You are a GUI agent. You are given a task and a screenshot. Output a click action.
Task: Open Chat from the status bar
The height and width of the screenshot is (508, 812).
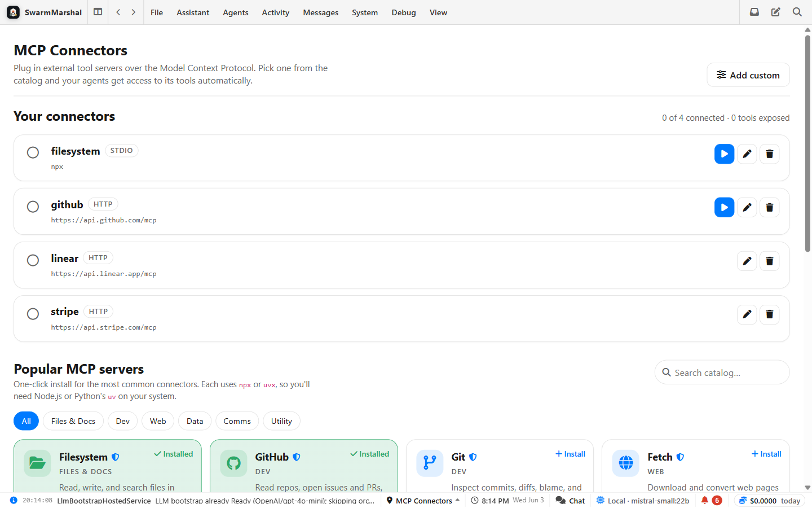pyautogui.click(x=570, y=501)
